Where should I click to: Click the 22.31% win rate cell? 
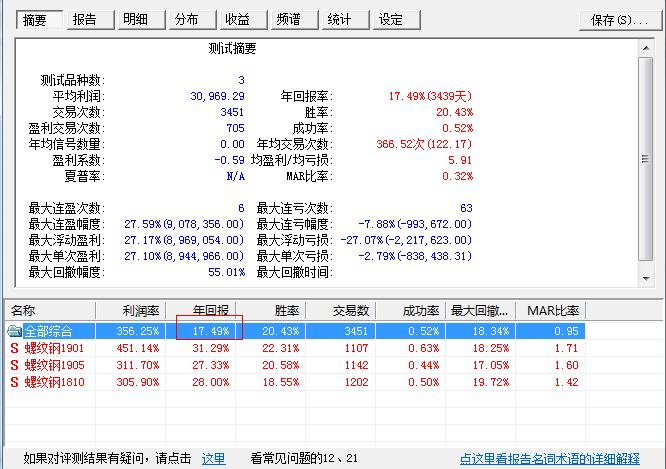click(281, 348)
